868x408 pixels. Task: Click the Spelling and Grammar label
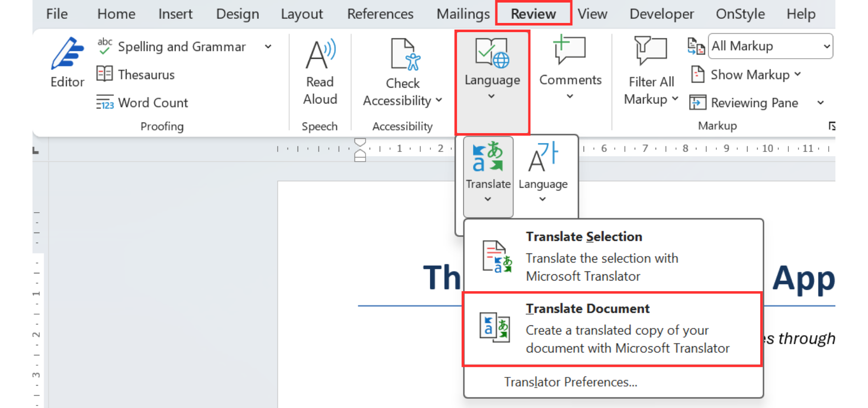click(182, 47)
